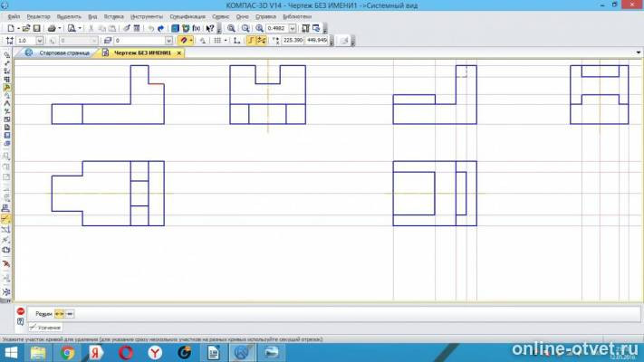Toggle the global snaps magnet button
Image resolution: width=644 pixels, height=362 pixels.
pyautogui.click(x=184, y=40)
